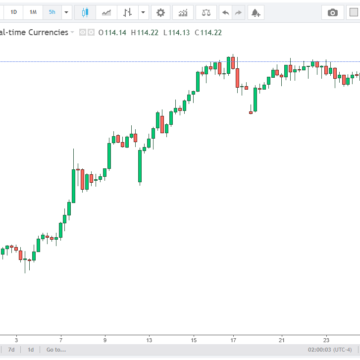Viewport: 360px width, 360px height.
Task: Click date label 3 on time axis
Action: click(x=16, y=340)
